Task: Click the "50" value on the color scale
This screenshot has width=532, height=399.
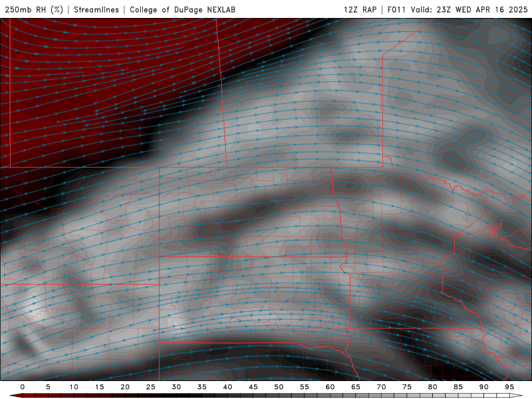Action: (279, 387)
